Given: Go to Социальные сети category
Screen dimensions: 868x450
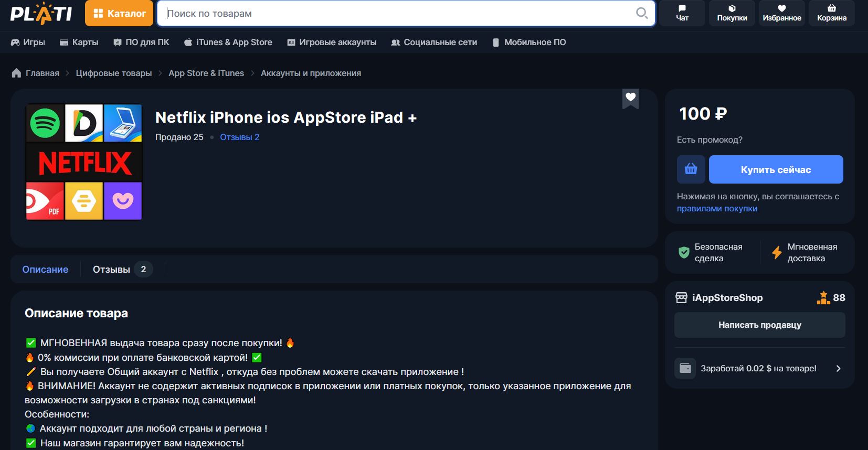Looking at the screenshot, I should click(x=434, y=42).
